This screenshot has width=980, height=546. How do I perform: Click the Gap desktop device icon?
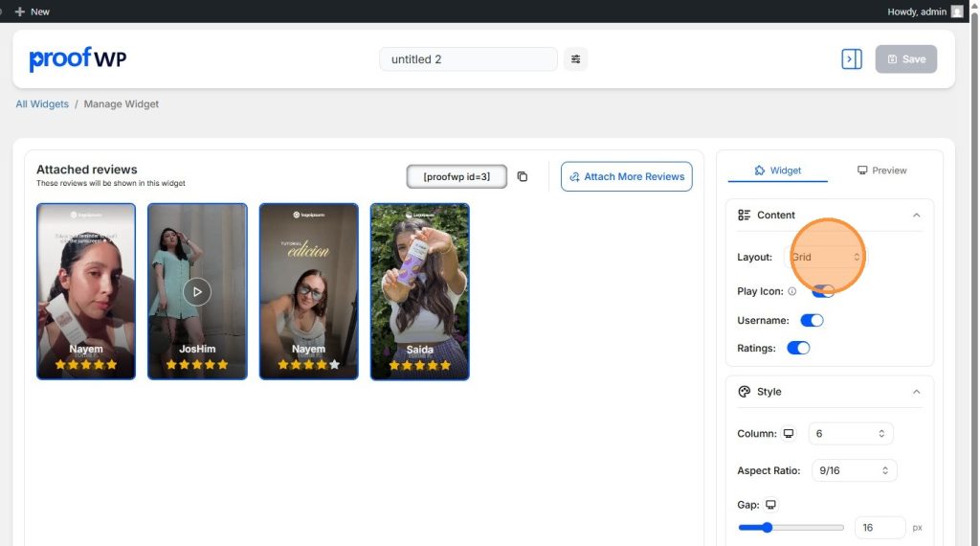770,505
